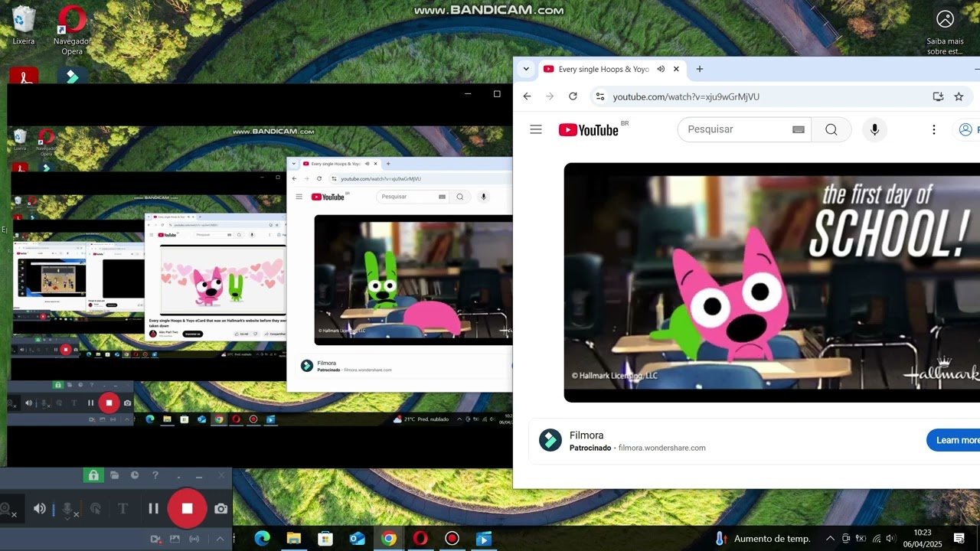Open Chrome tab search dropdown arrow

[x=525, y=69]
